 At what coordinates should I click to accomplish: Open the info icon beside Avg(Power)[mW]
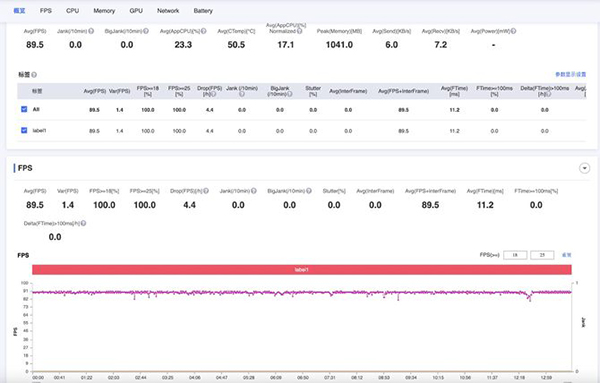pyautogui.click(x=513, y=31)
